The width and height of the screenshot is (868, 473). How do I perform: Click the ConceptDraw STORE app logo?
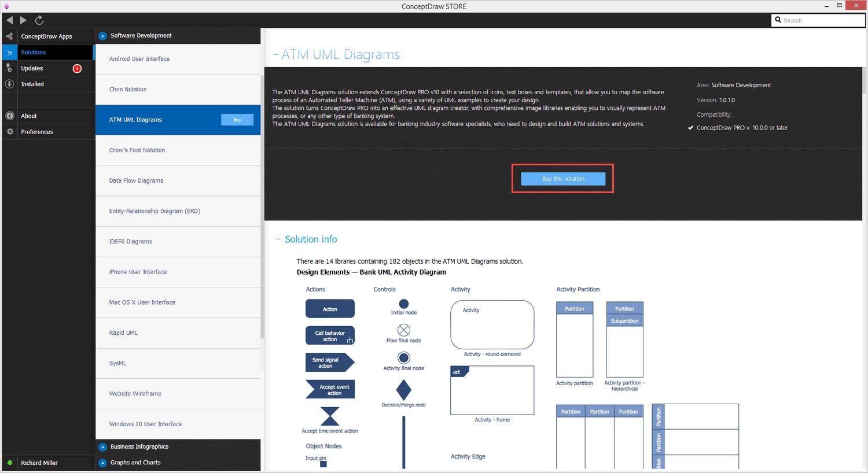(6, 6)
